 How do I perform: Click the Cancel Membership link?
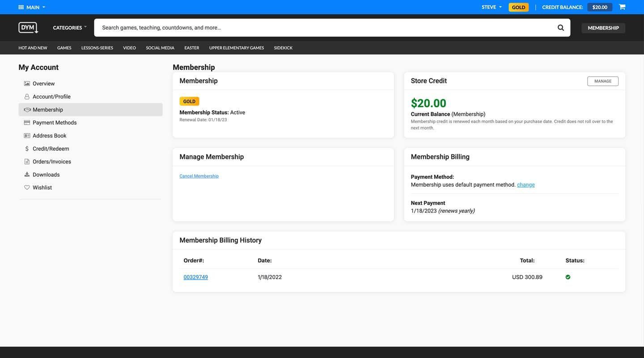click(x=199, y=176)
